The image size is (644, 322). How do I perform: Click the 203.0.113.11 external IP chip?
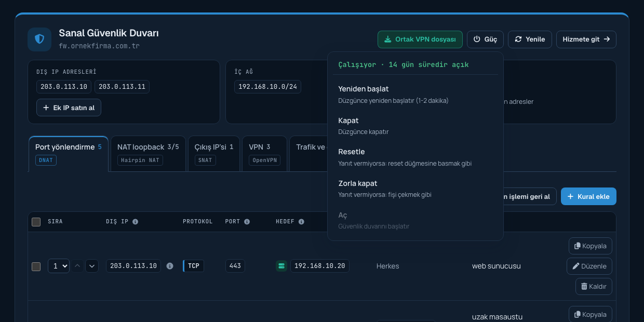coord(122,87)
